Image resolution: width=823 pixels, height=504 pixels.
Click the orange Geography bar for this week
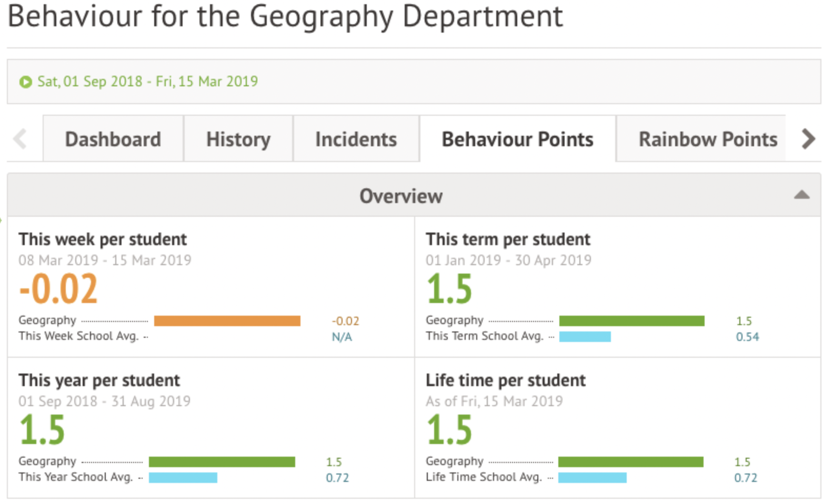click(x=227, y=321)
